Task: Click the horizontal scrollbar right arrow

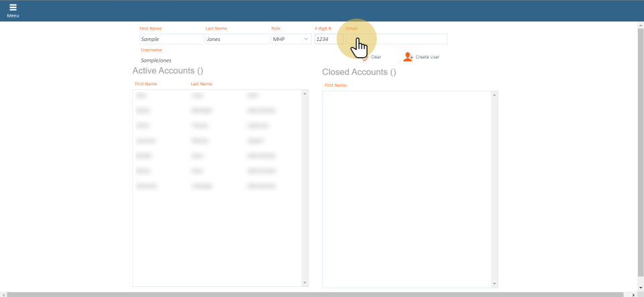Action: tap(633, 294)
